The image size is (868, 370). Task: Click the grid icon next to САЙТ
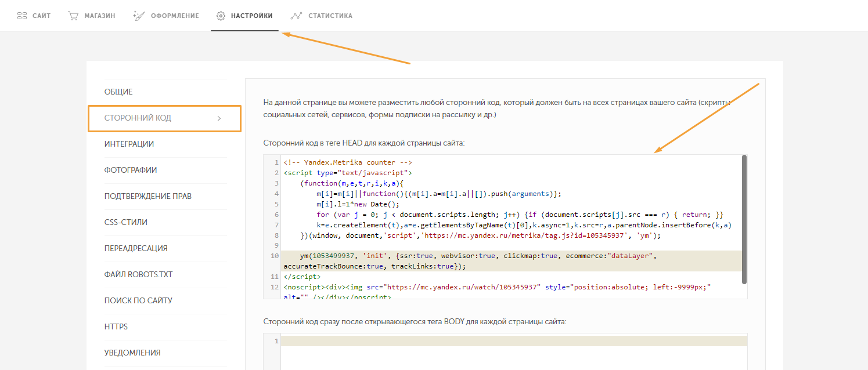[x=22, y=16]
